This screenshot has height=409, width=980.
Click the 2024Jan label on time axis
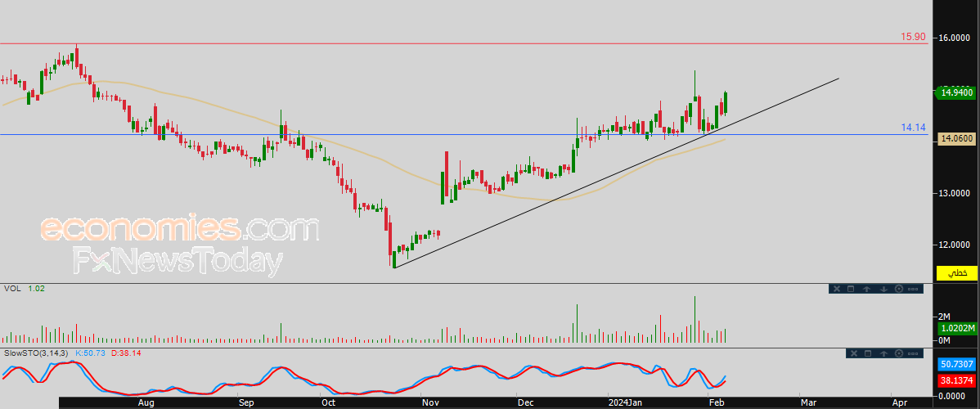pos(627,402)
